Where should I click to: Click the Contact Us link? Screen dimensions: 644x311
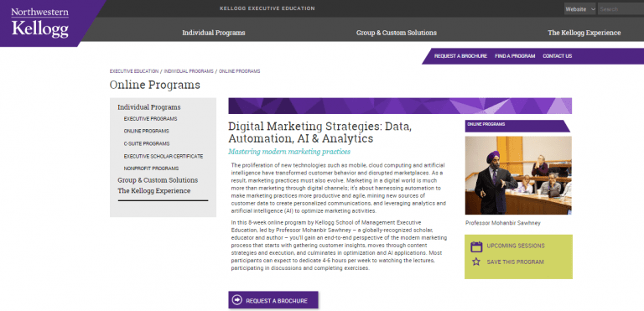tap(557, 56)
